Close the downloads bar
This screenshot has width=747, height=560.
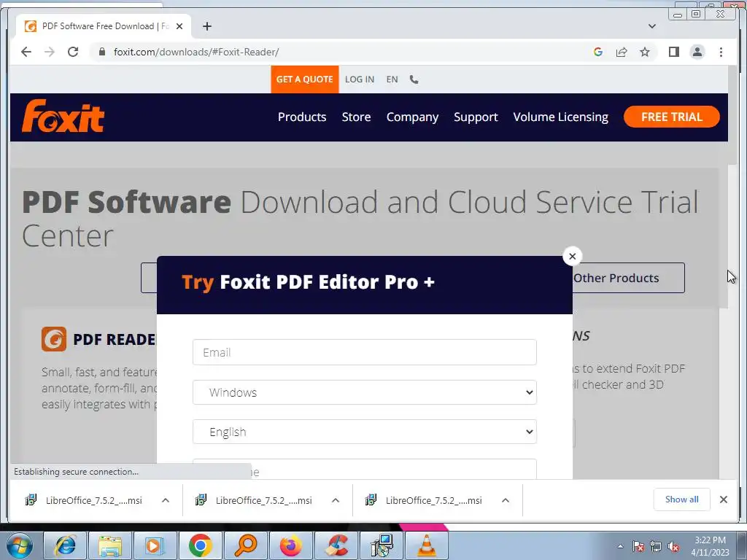[x=724, y=499]
